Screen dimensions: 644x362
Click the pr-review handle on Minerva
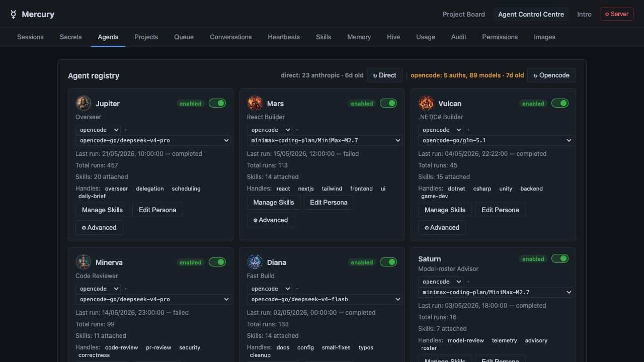[158, 347]
